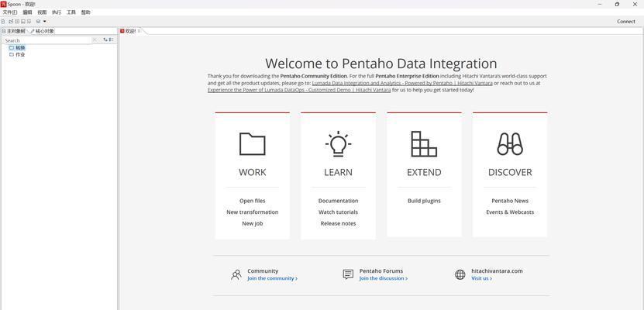Click Join the community link
Image resolution: width=644 pixels, height=310 pixels.
(x=272, y=278)
